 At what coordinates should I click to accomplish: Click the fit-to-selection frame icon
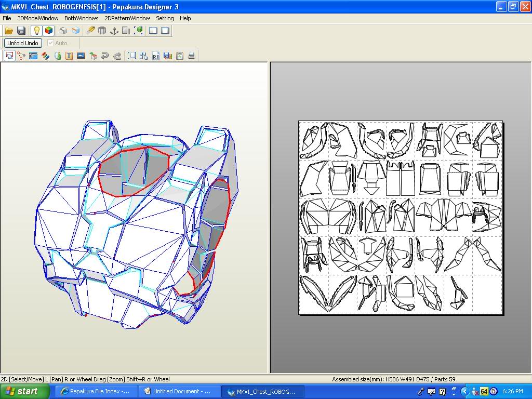(131, 56)
